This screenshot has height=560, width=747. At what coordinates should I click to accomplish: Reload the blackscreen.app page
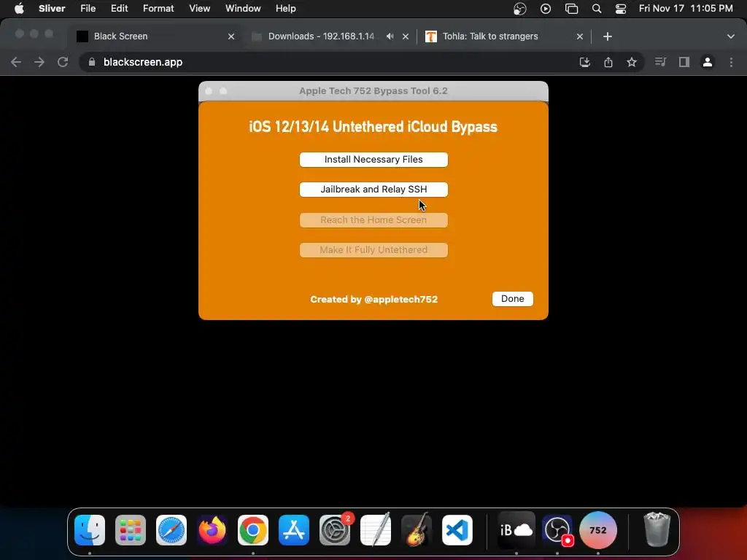63,63
